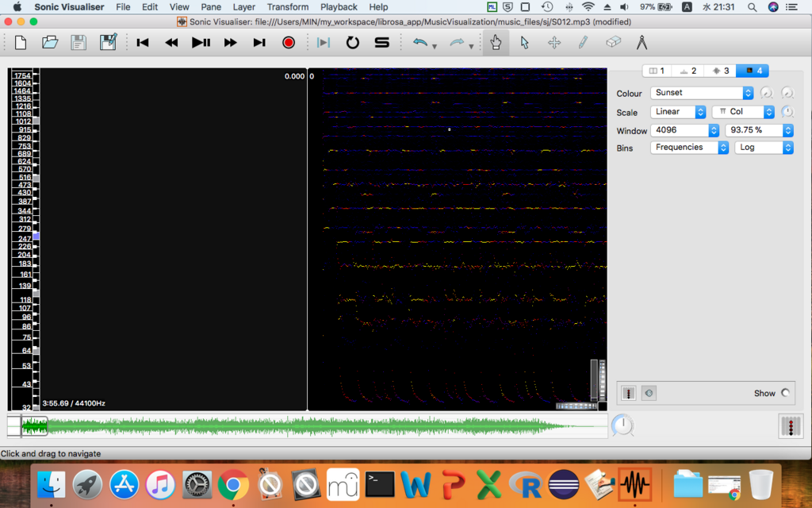
Task: Open Terminal from the Dock
Action: (380, 485)
